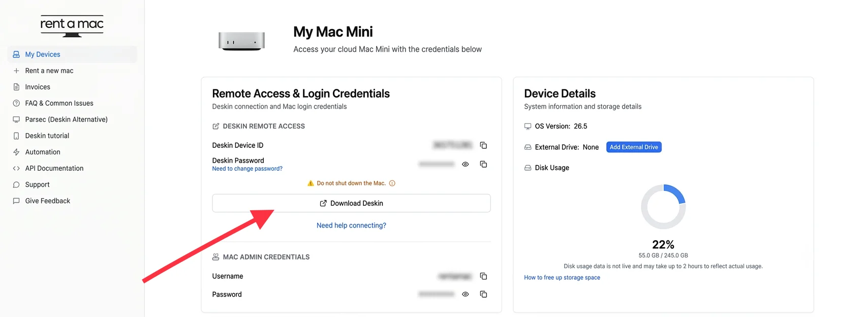Click the Invoices document icon
868x317 pixels.
(16, 87)
